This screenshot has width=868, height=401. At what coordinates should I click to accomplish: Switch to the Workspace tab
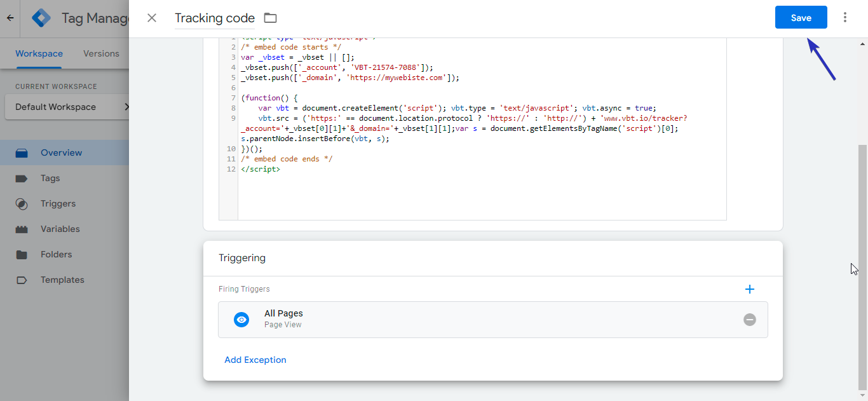[39, 53]
